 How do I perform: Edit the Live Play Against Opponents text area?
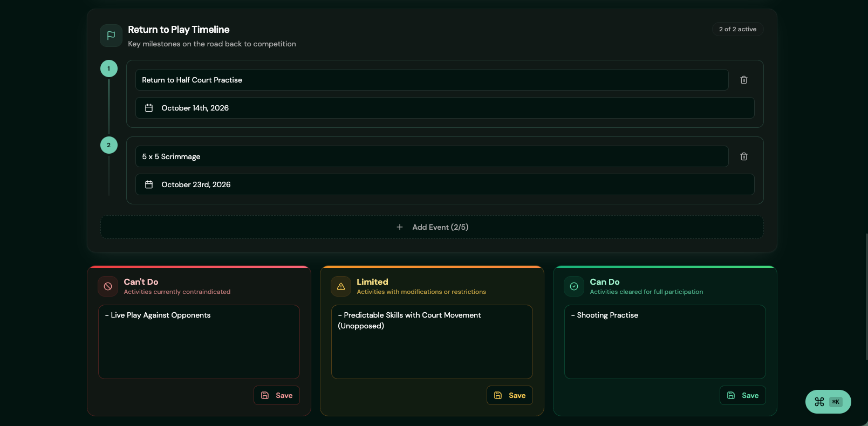(199, 342)
